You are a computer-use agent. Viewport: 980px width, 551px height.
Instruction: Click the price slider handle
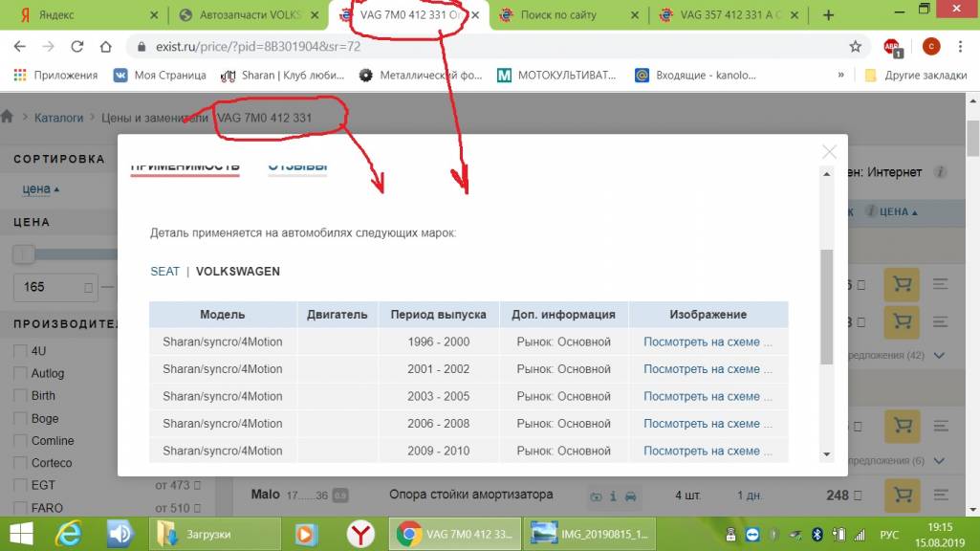25,254
